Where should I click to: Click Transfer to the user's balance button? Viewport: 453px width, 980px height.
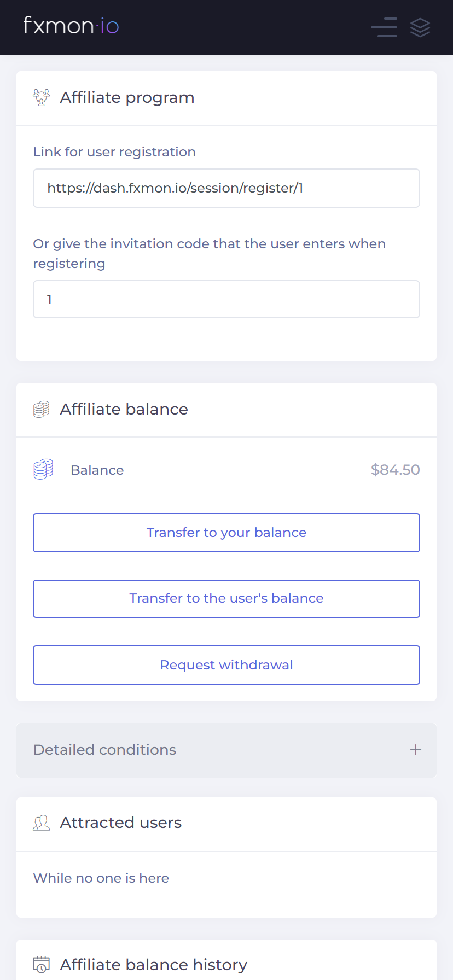click(x=226, y=599)
